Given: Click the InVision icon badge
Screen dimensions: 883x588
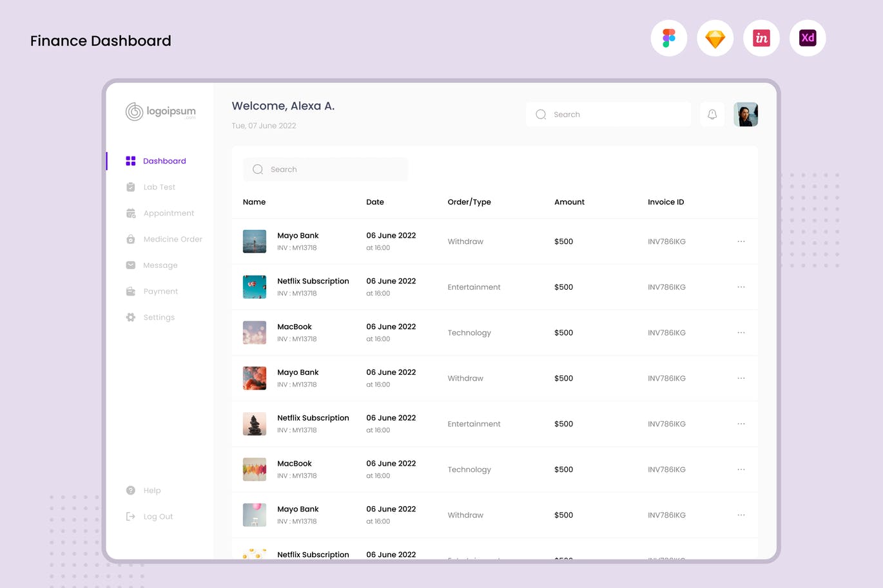Looking at the screenshot, I should click(x=761, y=38).
